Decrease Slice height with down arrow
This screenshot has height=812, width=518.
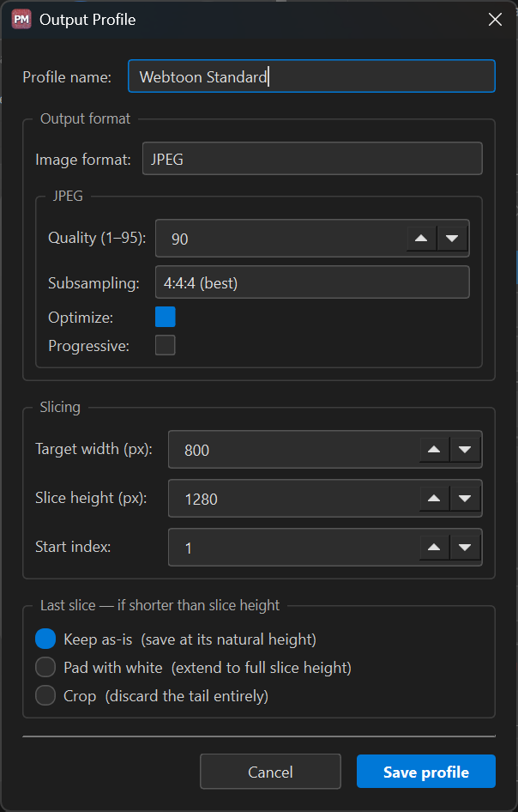(465, 498)
